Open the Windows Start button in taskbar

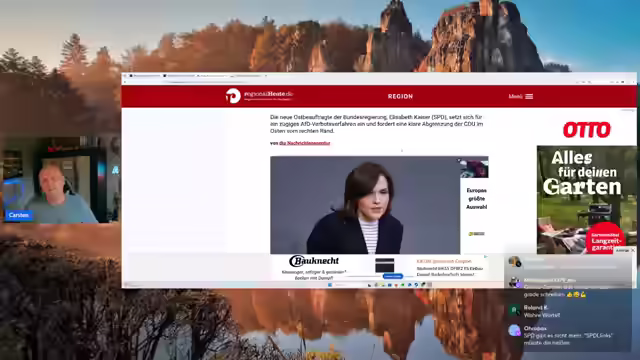click(x=330, y=285)
